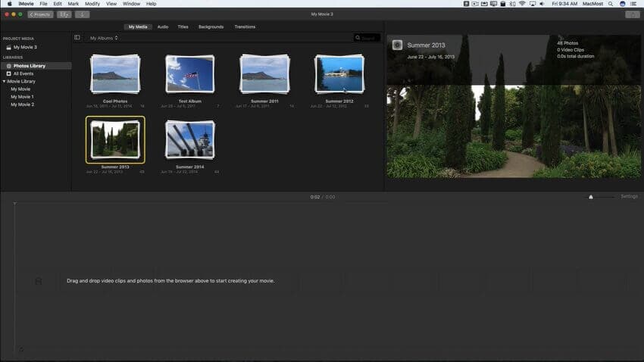Click the media search field

(x=367, y=38)
